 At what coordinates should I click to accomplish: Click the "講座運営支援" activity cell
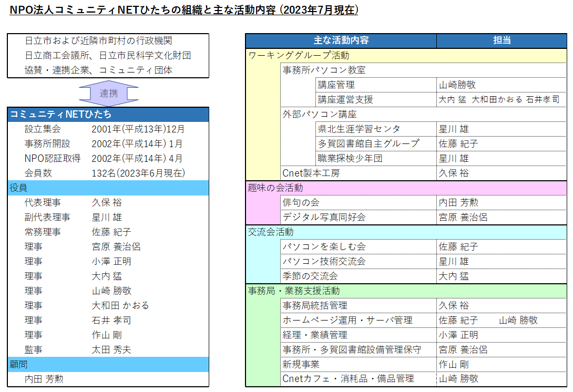pyautogui.click(x=376, y=99)
